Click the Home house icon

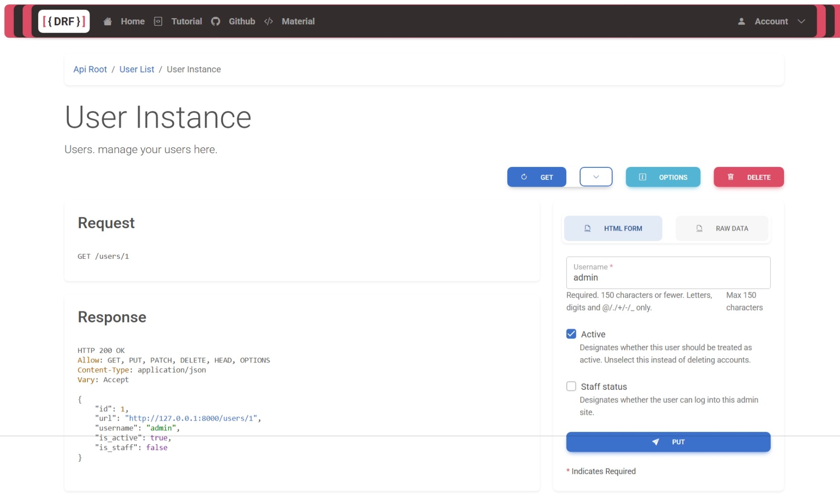coord(108,22)
